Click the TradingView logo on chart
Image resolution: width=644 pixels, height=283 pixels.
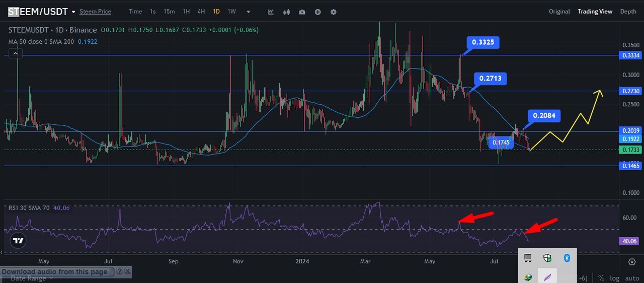tap(18, 241)
